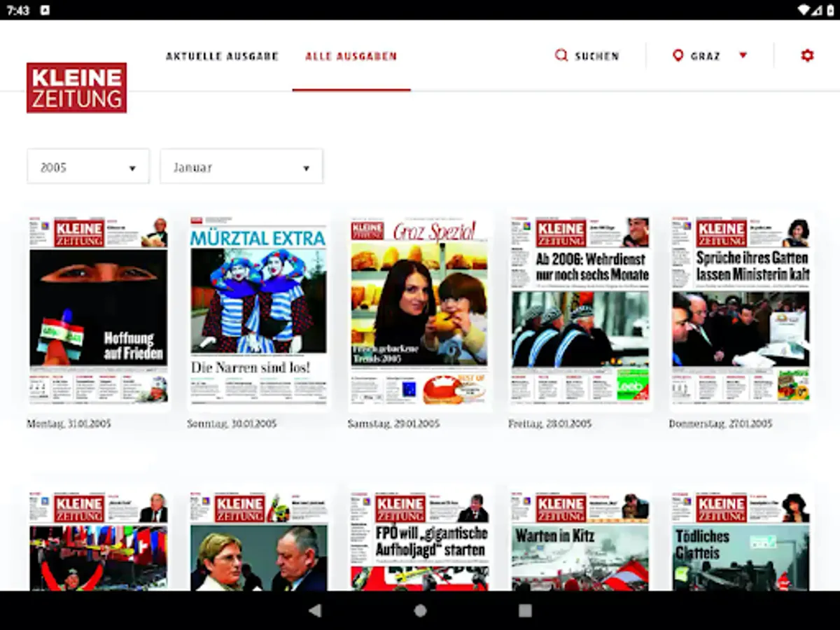The width and height of the screenshot is (840, 630).
Task: Click the Freitag, 28.01.2005 date label
Action: (549, 424)
